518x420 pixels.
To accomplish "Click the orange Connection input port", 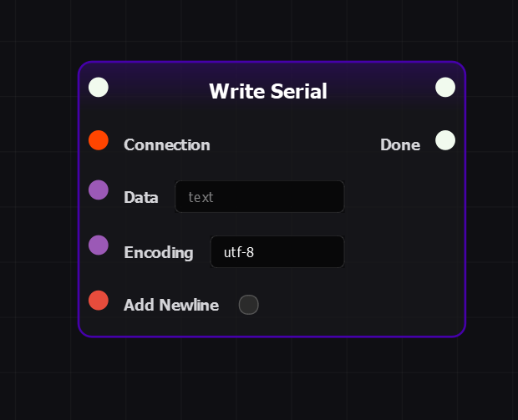I will (99, 140).
